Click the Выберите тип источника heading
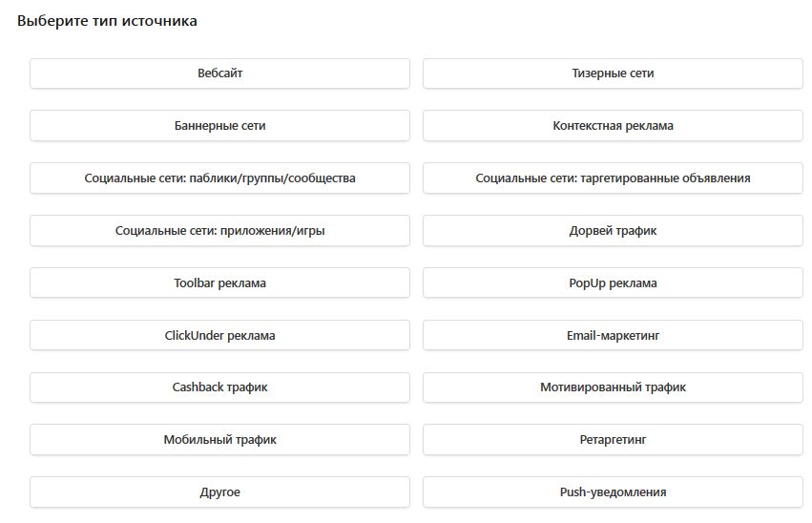 pyautogui.click(x=107, y=21)
